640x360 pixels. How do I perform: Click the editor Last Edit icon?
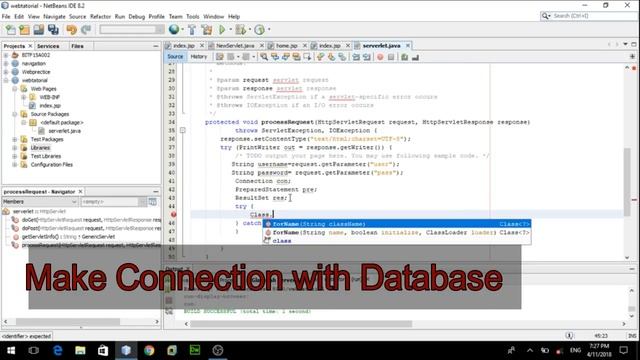[x=220, y=57]
